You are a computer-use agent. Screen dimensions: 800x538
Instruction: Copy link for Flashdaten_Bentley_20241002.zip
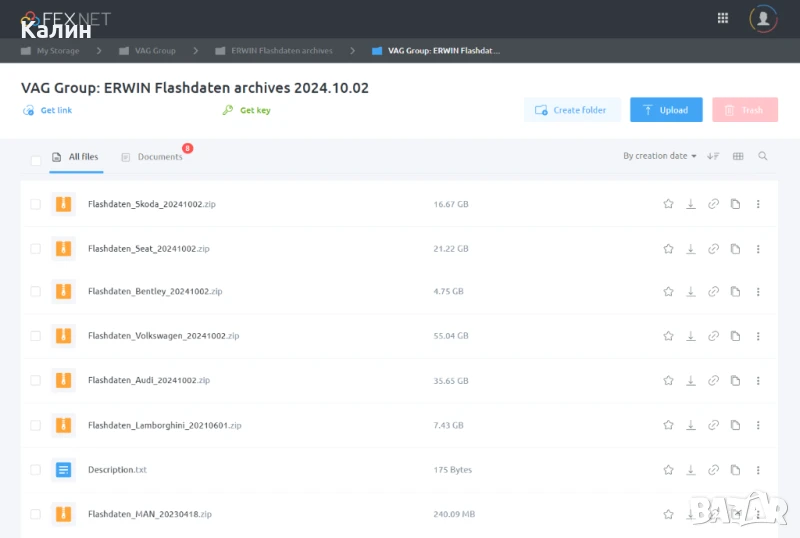coord(713,292)
